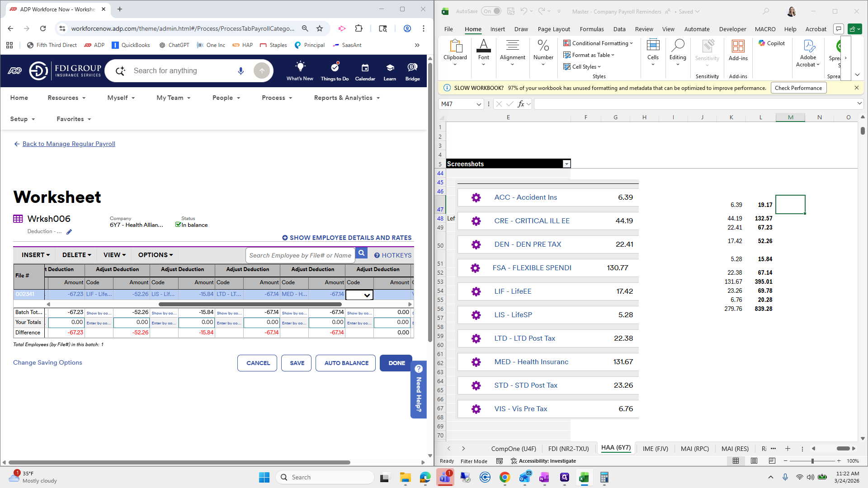Toggle Show Employee Details and Rates
Viewport: 868px width, 488px height.
[347, 238]
